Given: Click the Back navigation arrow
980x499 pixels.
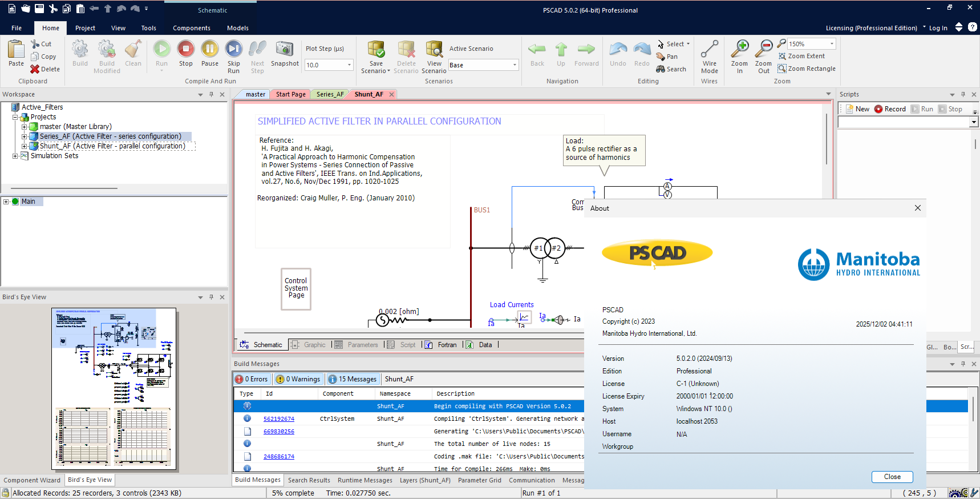Looking at the screenshot, I should click(x=537, y=50).
